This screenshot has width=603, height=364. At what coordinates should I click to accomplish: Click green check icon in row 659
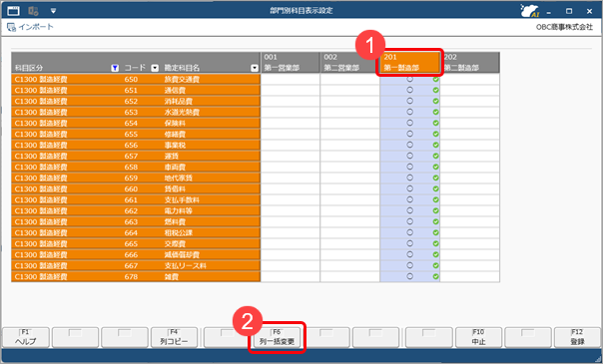coord(435,178)
